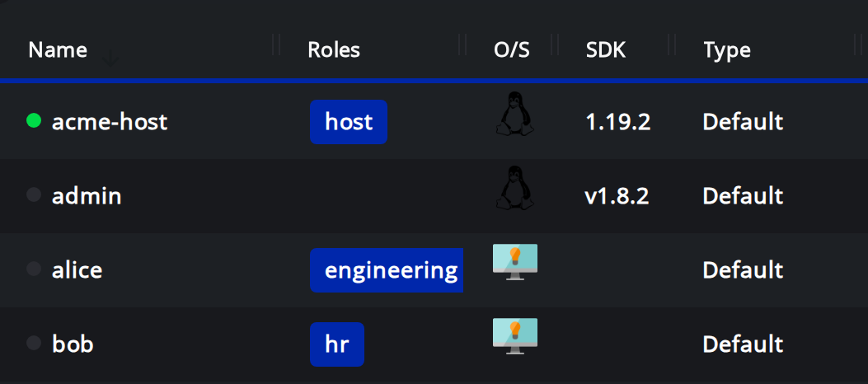Screen dimensions: 868x384
Task: Grab the SDK column resize handle
Action: click(x=672, y=44)
